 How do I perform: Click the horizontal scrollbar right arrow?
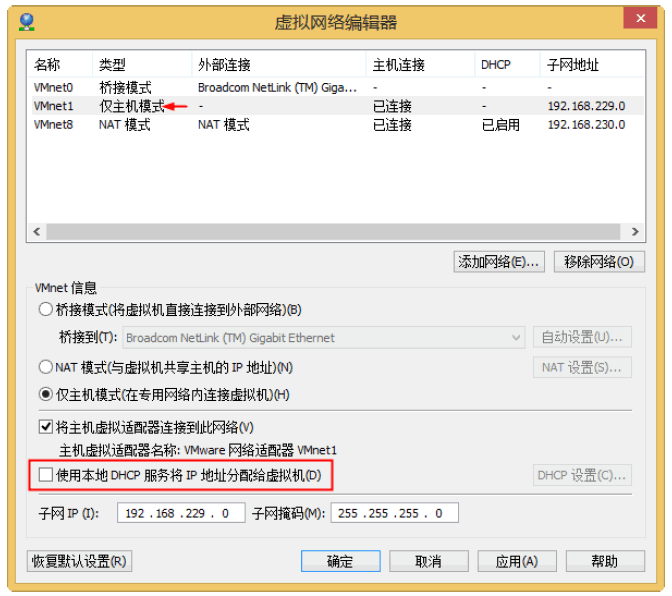pyautogui.click(x=635, y=232)
